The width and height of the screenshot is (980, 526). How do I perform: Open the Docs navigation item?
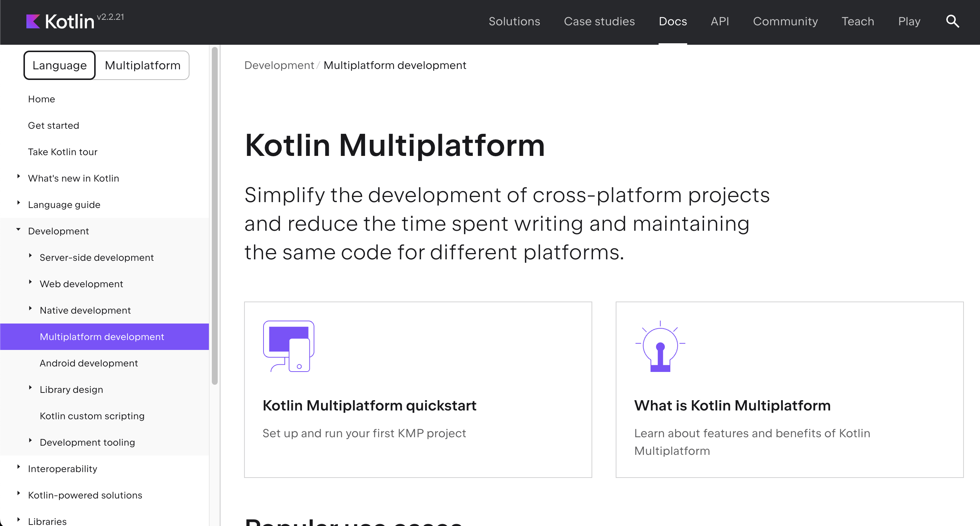click(673, 21)
